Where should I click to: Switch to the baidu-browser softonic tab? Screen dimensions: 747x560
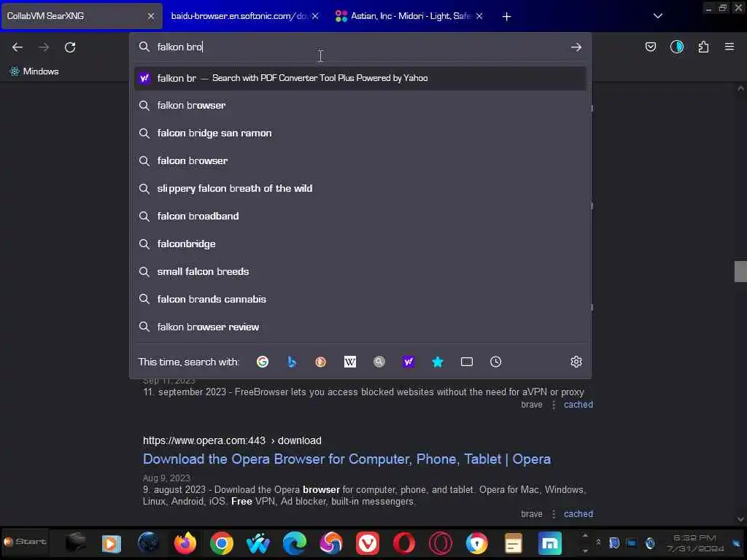click(245, 16)
